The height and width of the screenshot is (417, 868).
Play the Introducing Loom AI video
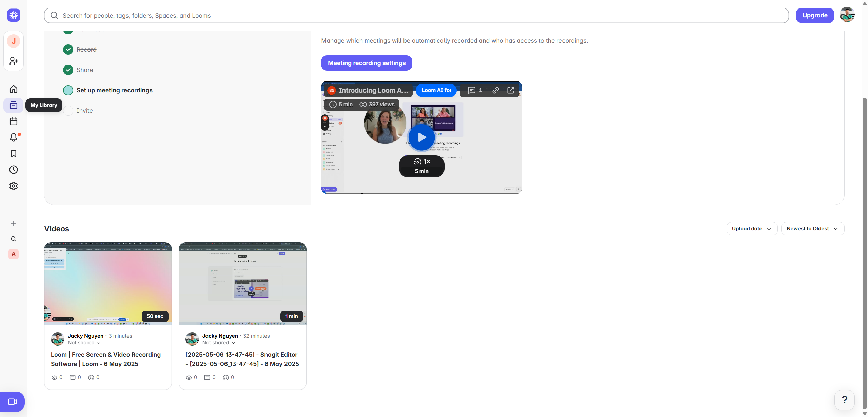click(421, 137)
